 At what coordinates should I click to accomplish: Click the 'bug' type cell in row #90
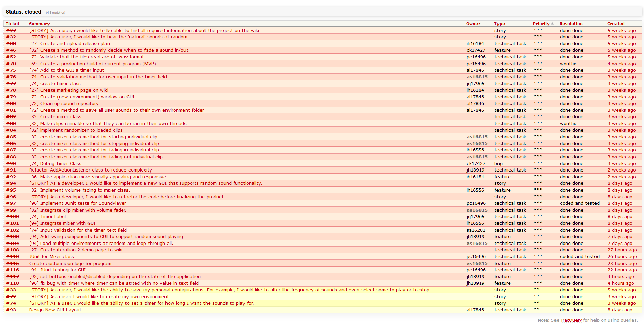pyautogui.click(x=499, y=163)
